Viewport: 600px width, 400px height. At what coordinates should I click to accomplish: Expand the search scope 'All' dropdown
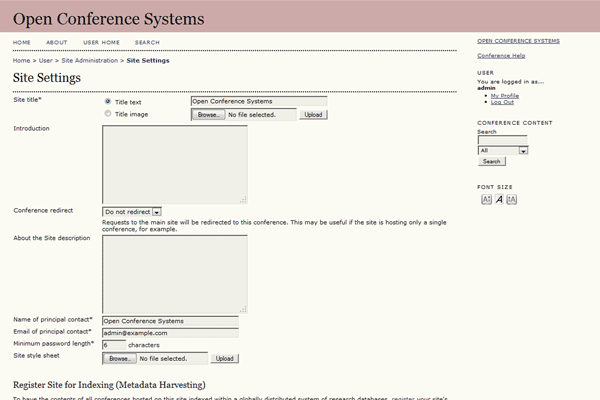503,150
